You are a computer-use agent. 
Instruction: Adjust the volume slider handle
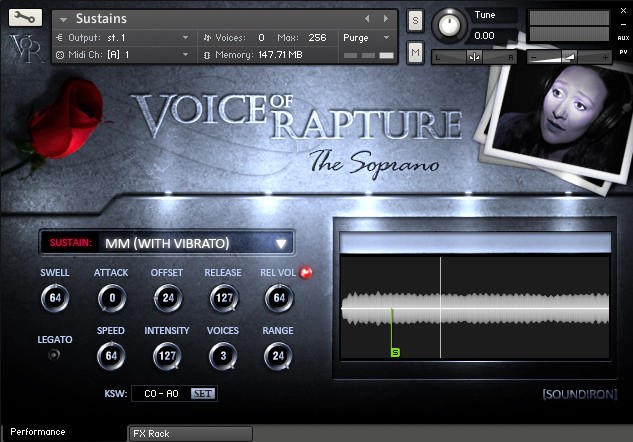(570, 57)
